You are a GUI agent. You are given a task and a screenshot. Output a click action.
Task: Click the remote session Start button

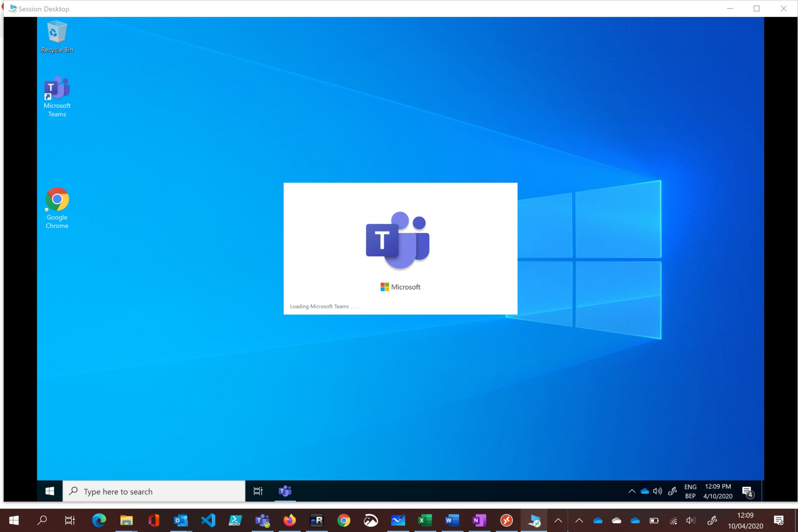[49, 491]
